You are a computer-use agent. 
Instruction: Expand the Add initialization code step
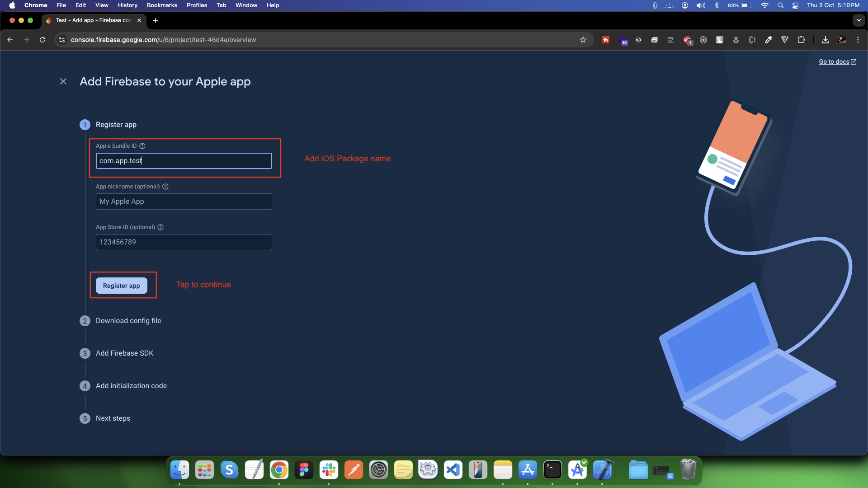pos(131,385)
